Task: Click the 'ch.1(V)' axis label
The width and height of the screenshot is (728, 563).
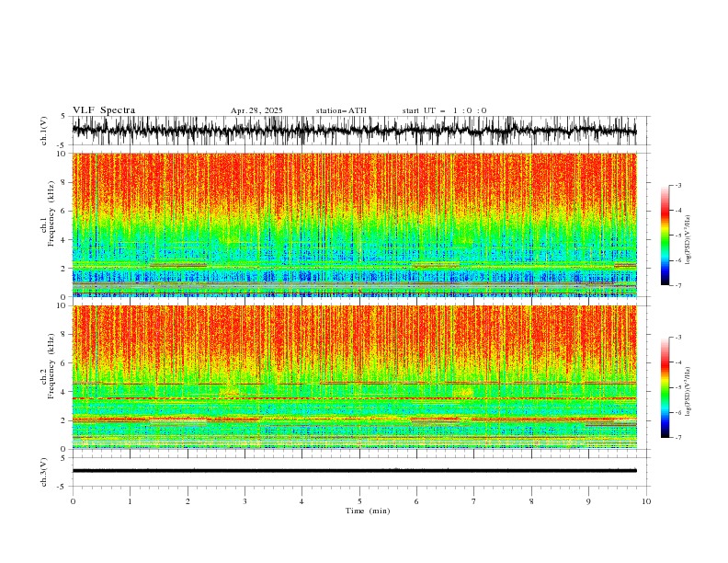Action: pos(44,131)
